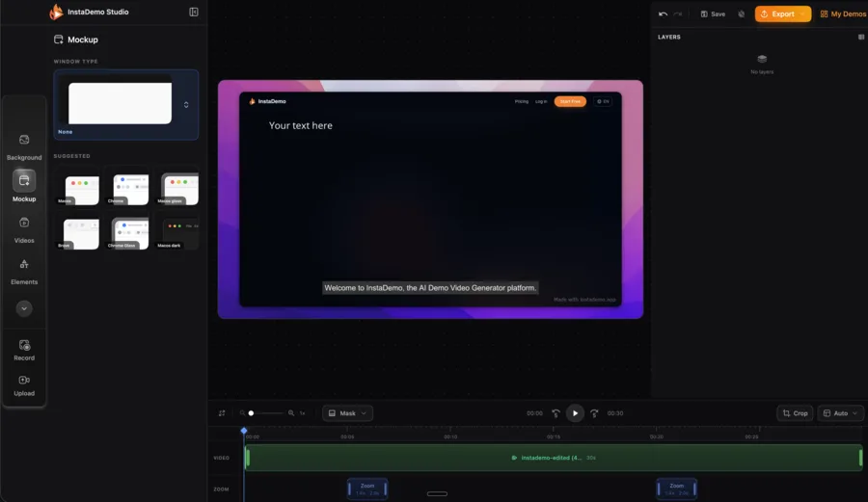868x502 pixels.
Task: Click the left trim handle of video clip
Action: [248, 458]
